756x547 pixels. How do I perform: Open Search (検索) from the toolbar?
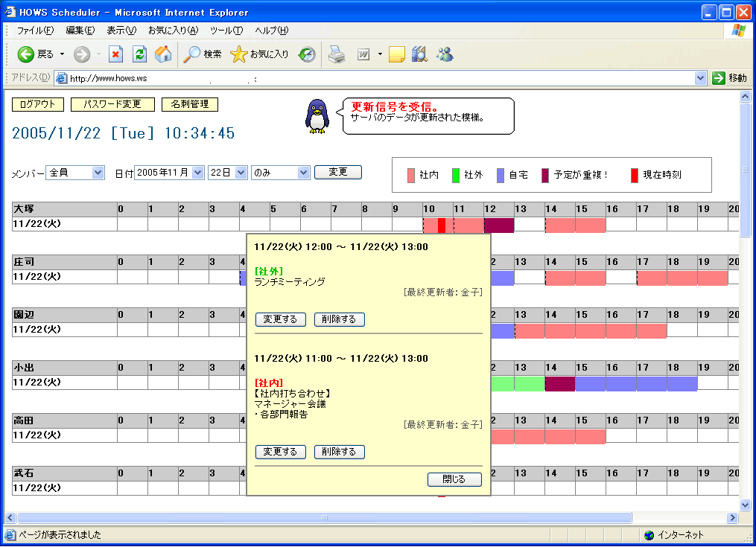point(203,54)
